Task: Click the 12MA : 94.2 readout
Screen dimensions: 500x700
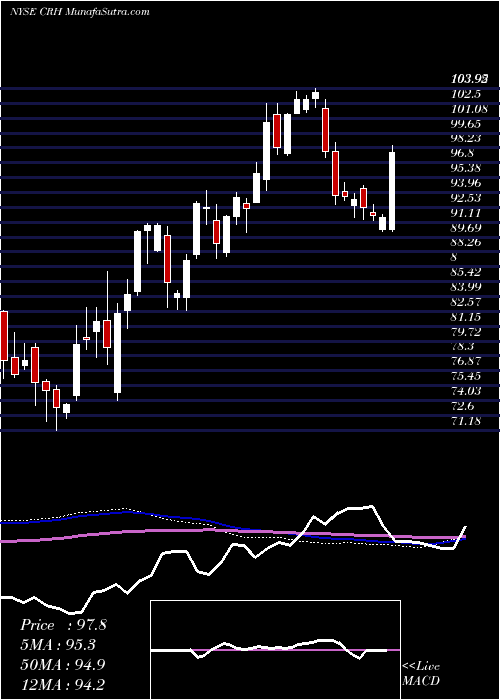Action: pyautogui.click(x=63, y=684)
